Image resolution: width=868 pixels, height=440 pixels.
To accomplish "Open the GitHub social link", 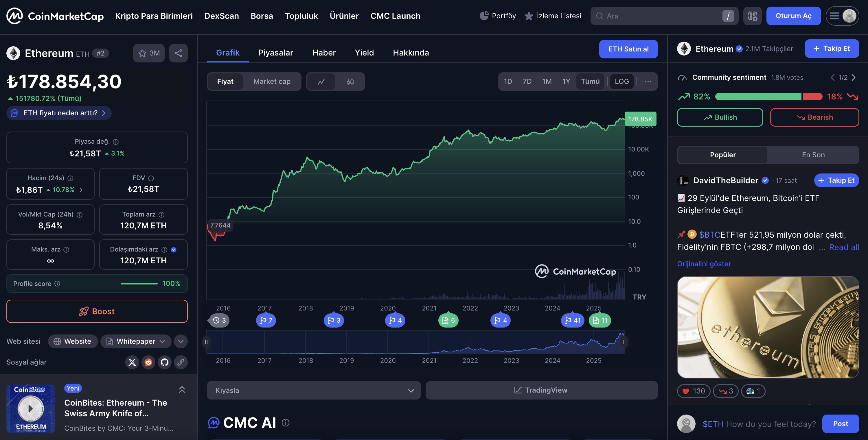I will tap(164, 362).
